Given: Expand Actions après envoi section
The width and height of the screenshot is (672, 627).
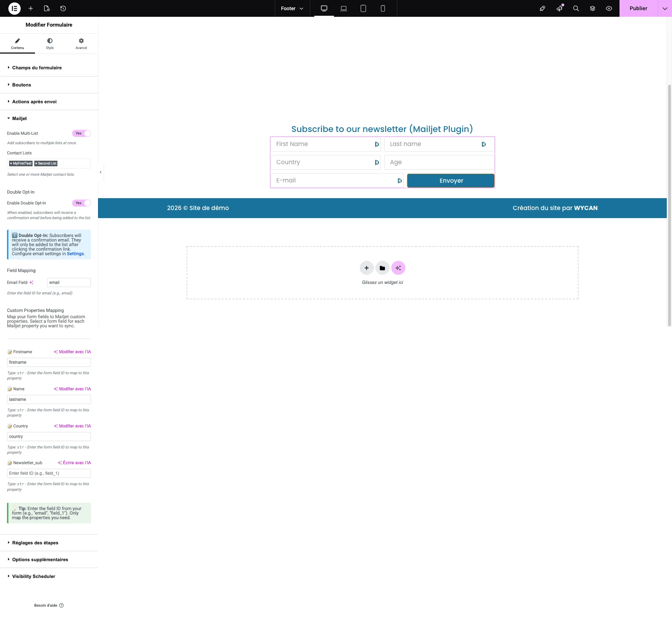Looking at the screenshot, I should tap(49, 102).
